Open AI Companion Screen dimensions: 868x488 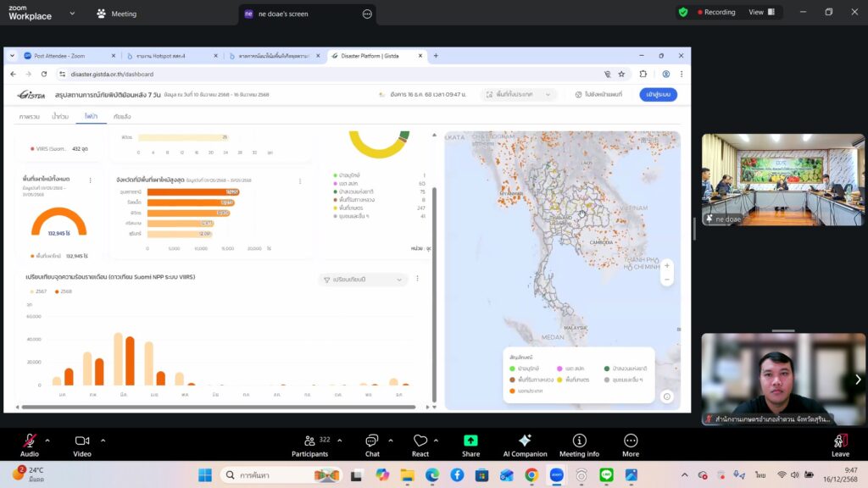[x=525, y=441]
